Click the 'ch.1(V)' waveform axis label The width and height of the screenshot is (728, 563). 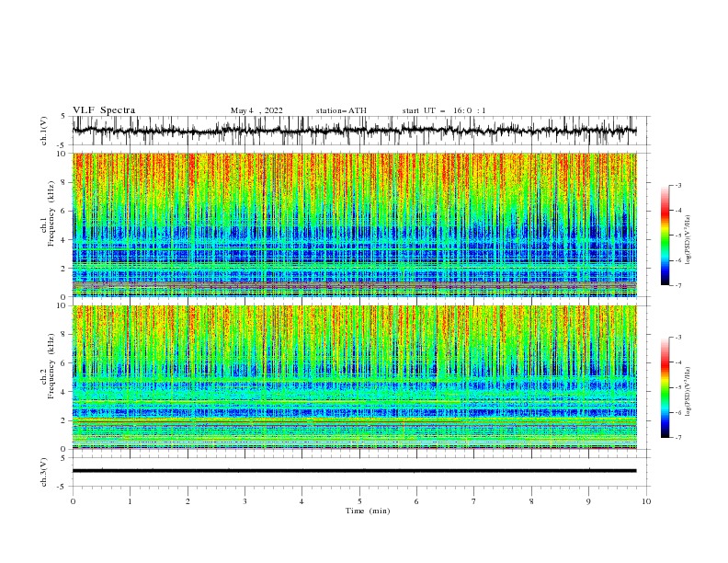point(44,131)
